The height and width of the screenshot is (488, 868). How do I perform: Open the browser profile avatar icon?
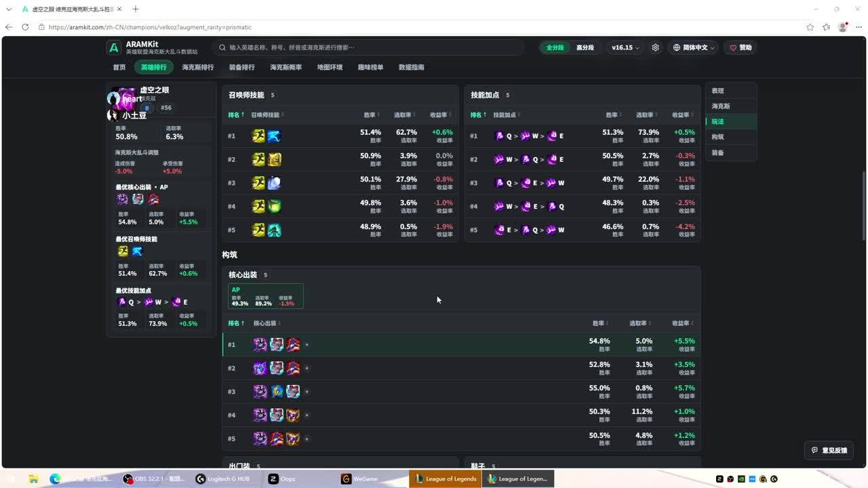pos(843,27)
